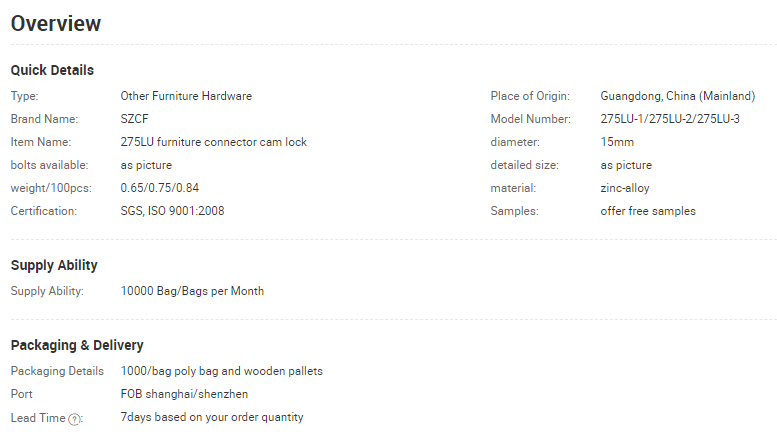Click the Supply Ability section heading
The image size is (777, 445).
pos(54,266)
